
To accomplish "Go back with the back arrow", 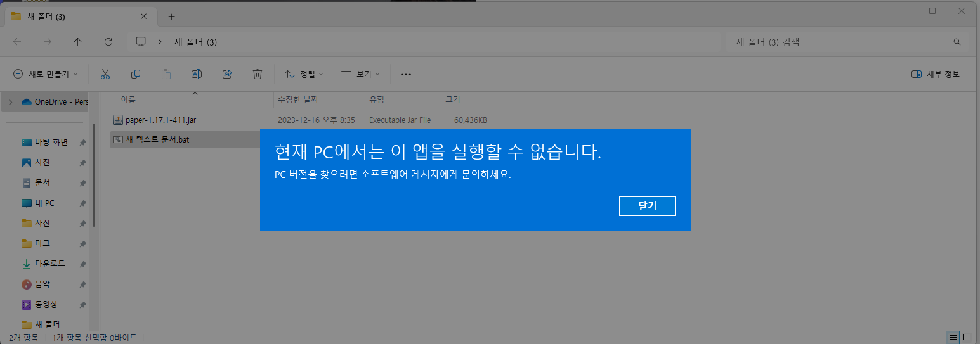I will coord(17,42).
